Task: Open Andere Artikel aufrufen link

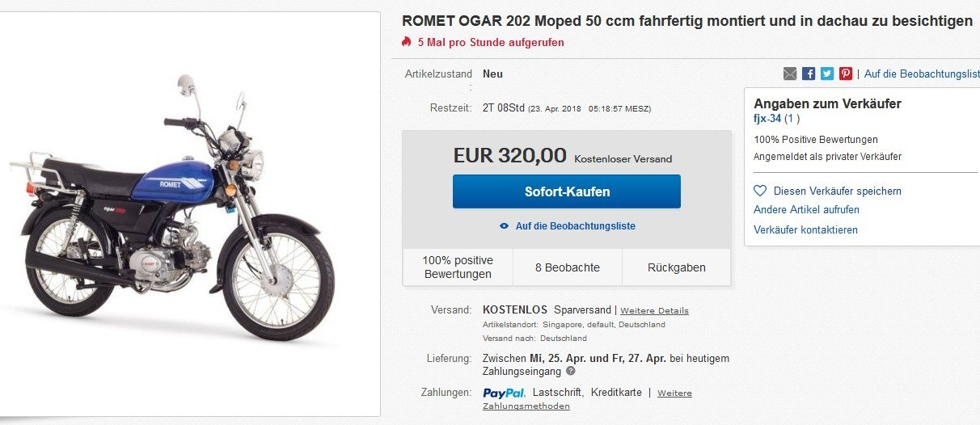Action: [806, 209]
